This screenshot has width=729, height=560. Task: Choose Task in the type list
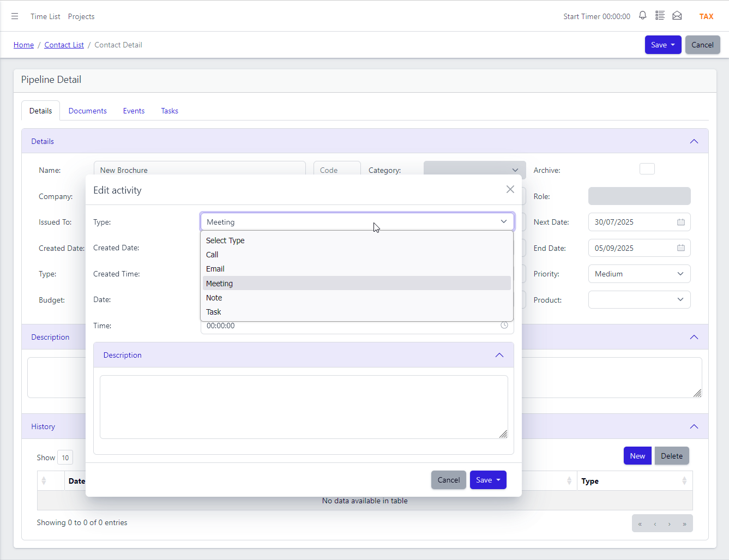point(357,312)
